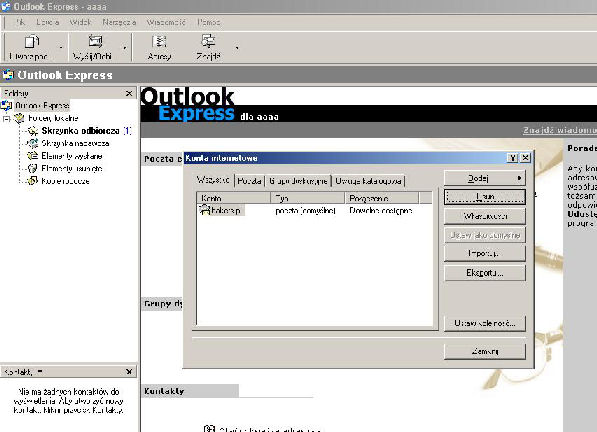Click the Utwórz pocztę toolbar icon
The width and height of the screenshot is (597, 432).
click(x=32, y=42)
